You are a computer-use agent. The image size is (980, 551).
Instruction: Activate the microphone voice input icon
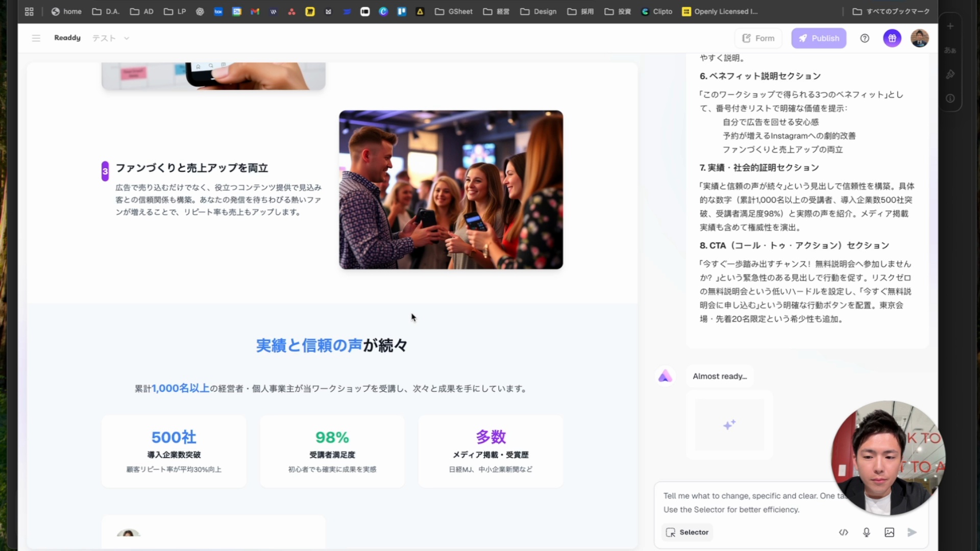click(x=866, y=532)
